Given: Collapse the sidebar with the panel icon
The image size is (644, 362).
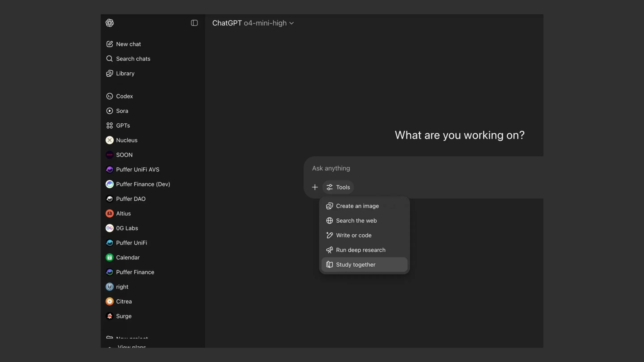Looking at the screenshot, I should point(194,23).
